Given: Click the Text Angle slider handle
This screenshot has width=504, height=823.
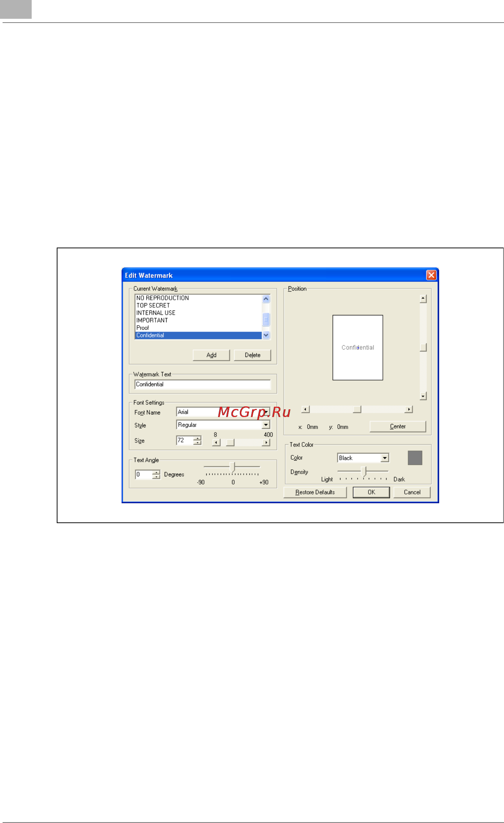Looking at the screenshot, I should [232, 467].
